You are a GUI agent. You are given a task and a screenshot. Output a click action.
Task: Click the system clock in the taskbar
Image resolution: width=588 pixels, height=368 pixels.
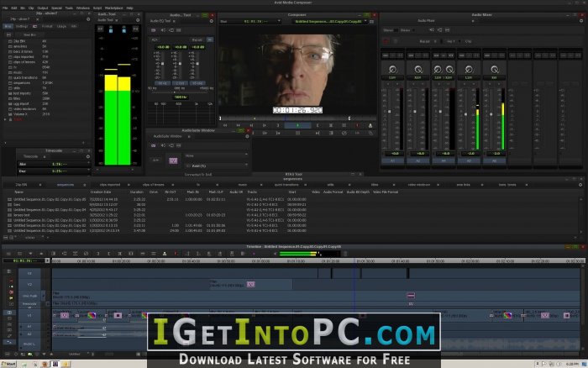click(x=572, y=364)
